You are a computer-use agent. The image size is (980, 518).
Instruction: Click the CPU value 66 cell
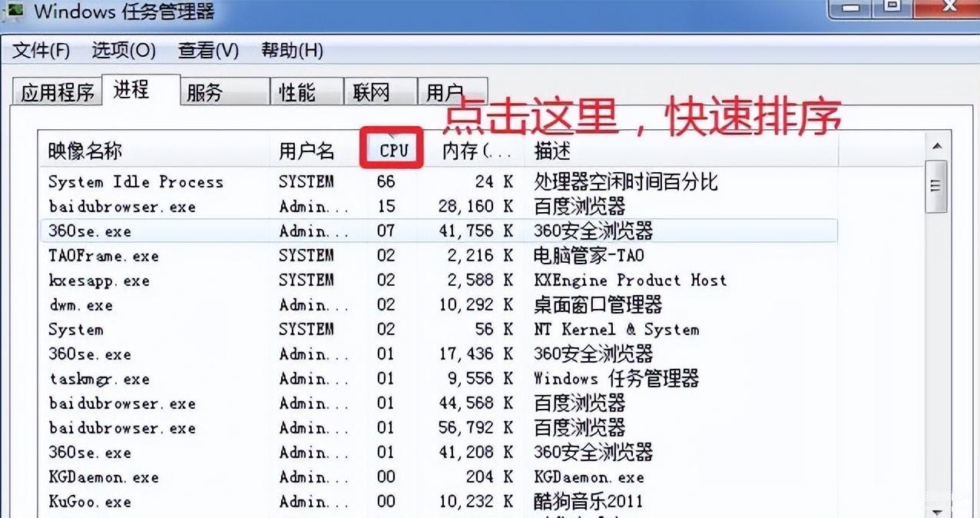(386, 182)
